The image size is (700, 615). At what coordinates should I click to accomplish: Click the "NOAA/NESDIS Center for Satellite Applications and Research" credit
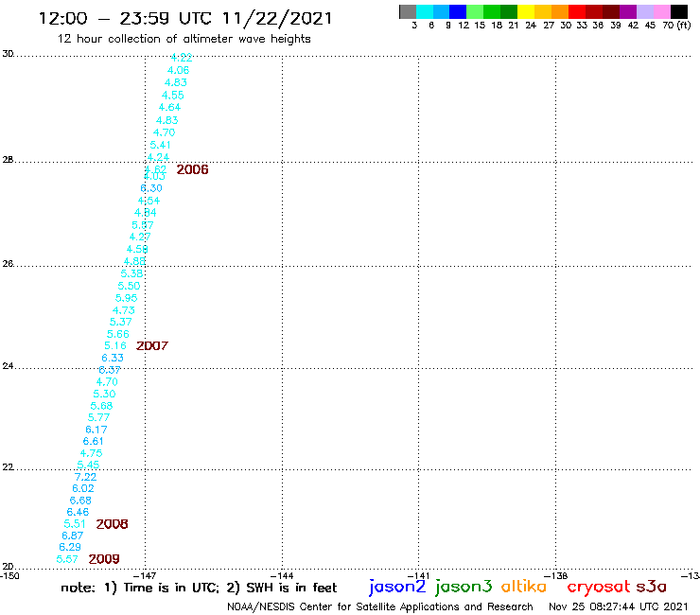pyautogui.click(x=380, y=607)
